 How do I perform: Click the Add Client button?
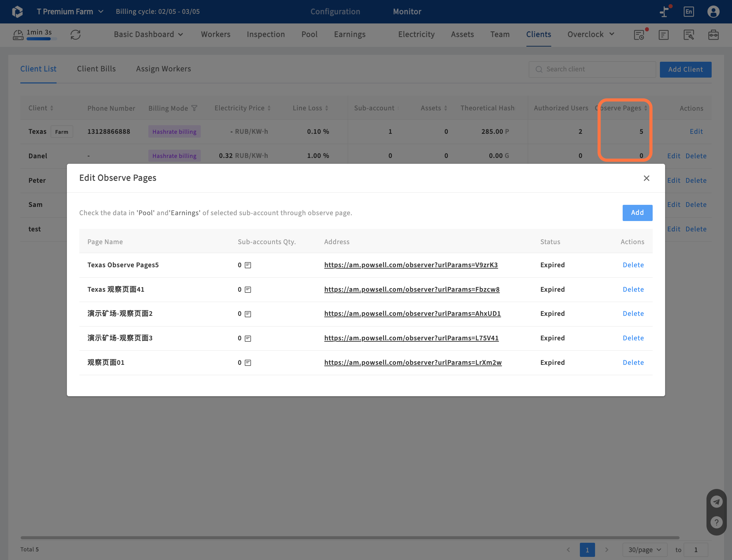[x=685, y=69]
